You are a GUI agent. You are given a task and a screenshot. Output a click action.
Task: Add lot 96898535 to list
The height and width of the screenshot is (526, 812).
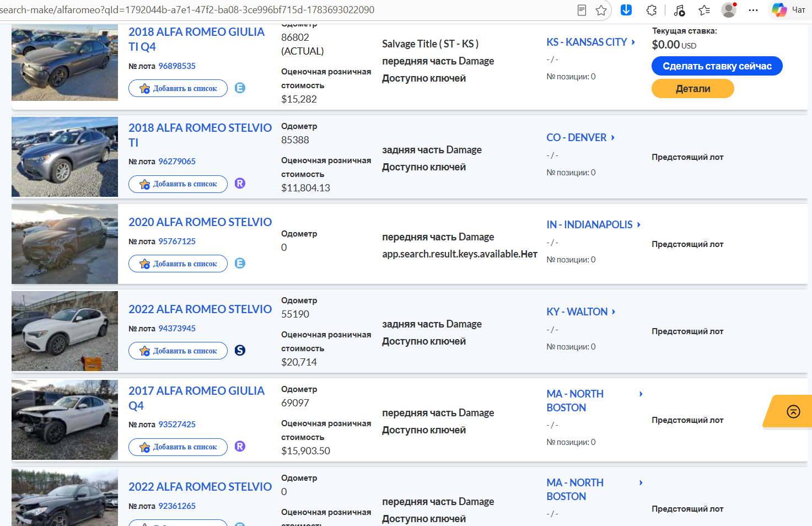tap(178, 88)
